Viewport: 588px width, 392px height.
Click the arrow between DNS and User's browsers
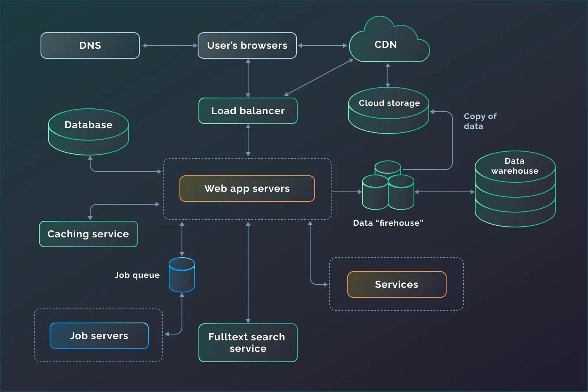[170, 45]
